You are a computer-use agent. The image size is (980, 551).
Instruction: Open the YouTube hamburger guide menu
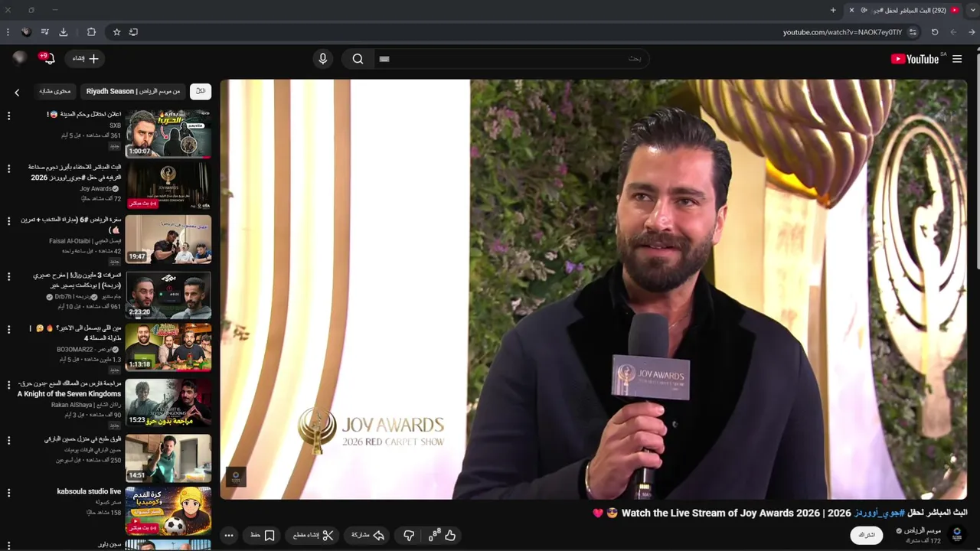957,59
